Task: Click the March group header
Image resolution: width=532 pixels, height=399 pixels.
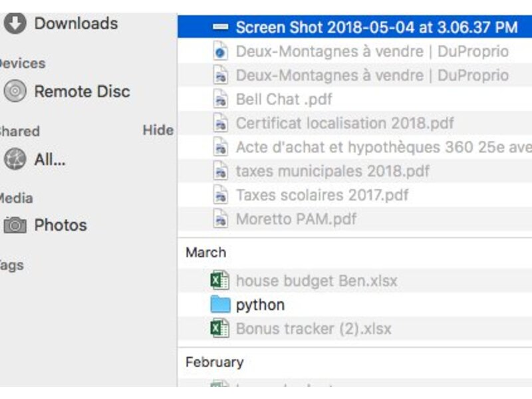Action: [x=205, y=253]
